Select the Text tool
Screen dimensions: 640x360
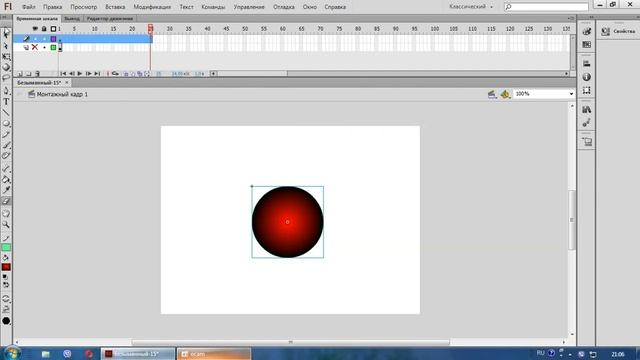[x=6, y=102]
